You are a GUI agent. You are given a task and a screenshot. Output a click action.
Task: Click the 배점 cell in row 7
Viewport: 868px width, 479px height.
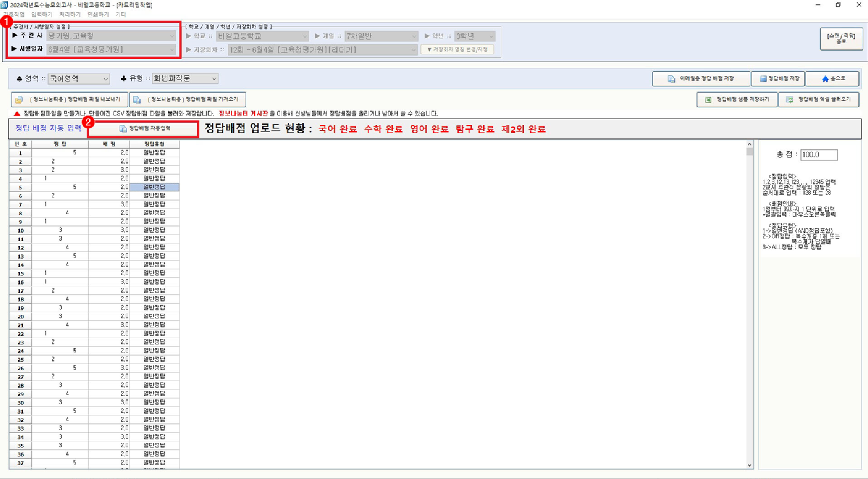tap(109, 204)
